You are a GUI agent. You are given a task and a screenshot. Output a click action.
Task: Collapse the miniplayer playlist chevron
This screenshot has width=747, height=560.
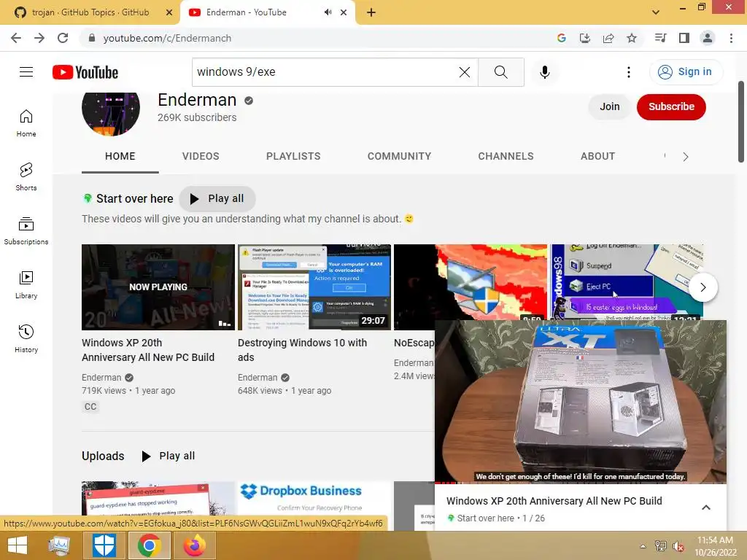[x=706, y=507]
